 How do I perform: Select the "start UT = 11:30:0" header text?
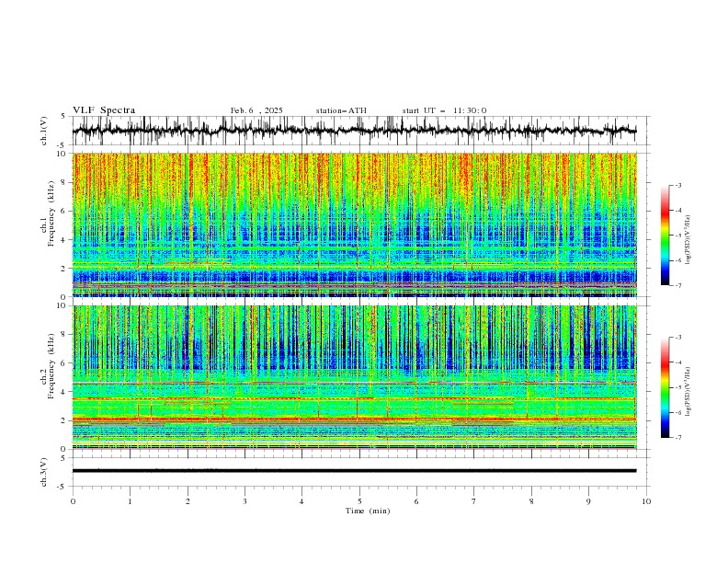pyautogui.click(x=444, y=110)
